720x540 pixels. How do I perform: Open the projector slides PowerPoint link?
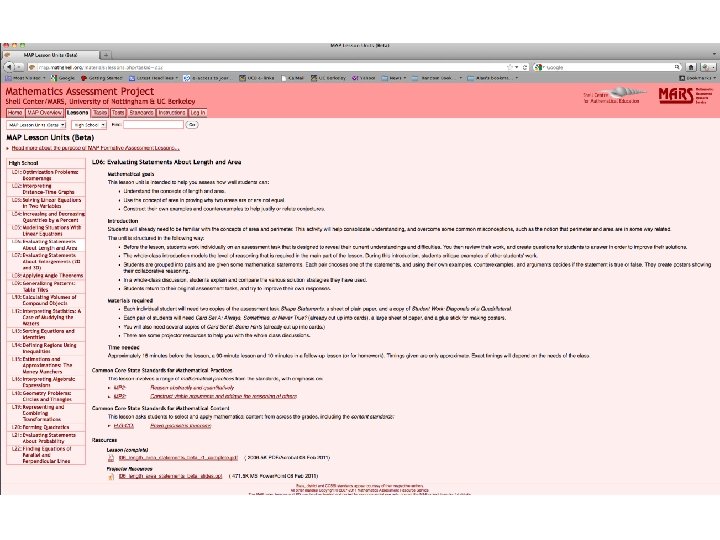[170, 477]
